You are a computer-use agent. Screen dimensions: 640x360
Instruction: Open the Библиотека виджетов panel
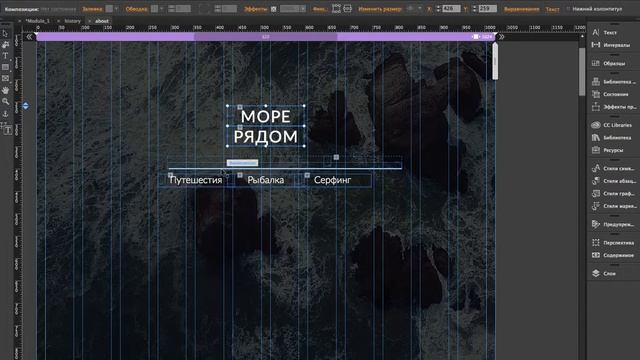point(613,82)
